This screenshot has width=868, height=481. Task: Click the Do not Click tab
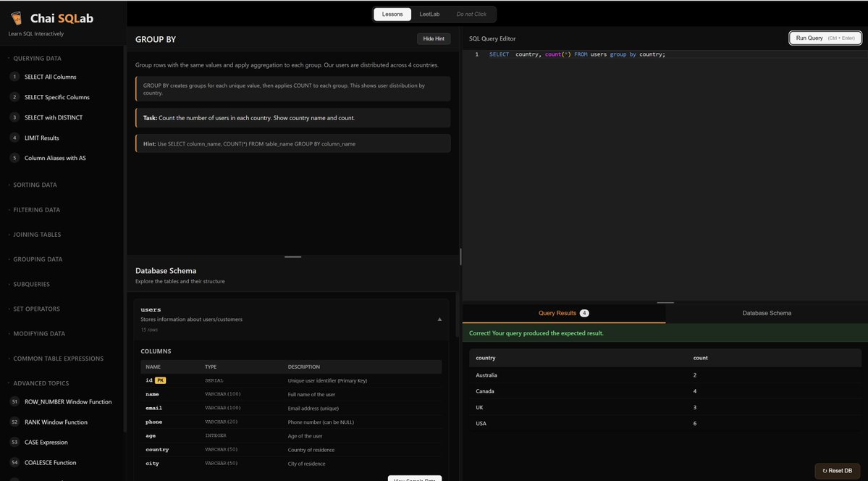471,14
